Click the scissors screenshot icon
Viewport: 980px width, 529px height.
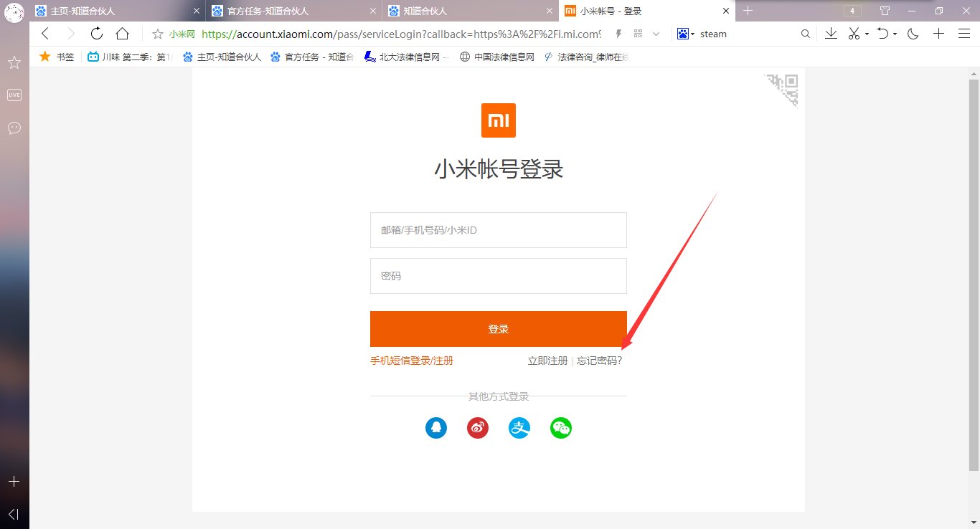pos(854,34)
